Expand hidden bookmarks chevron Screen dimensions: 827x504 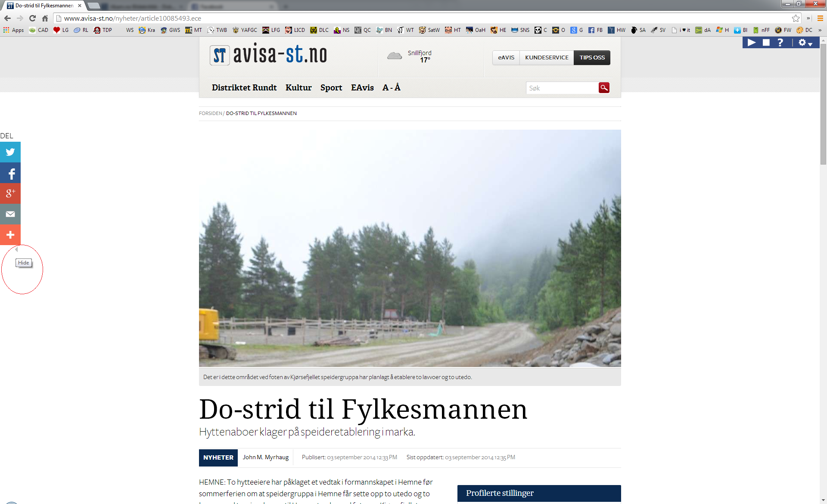[x=820, y=30]
